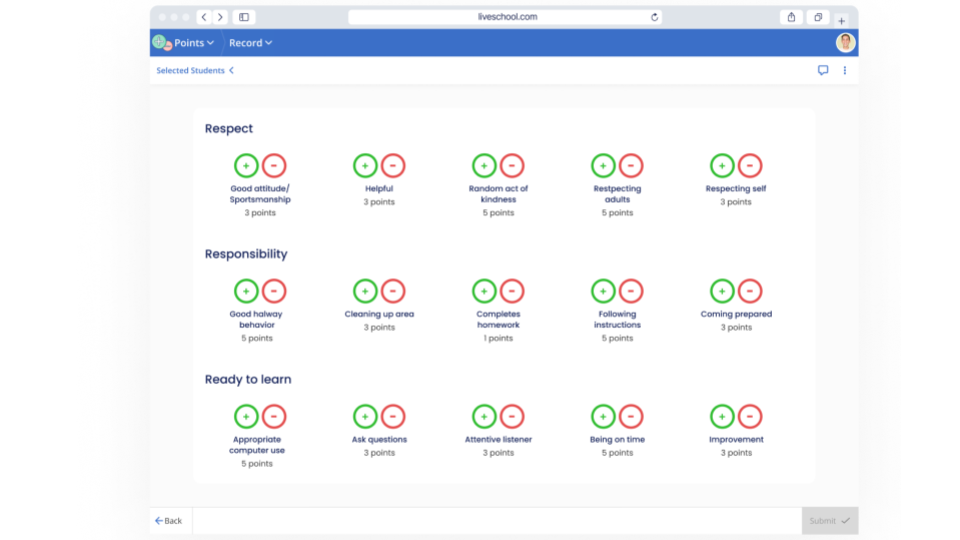This screenshot has width=960, height=540.
Task: Open the browser share button
Action: (x=791, y=17)
